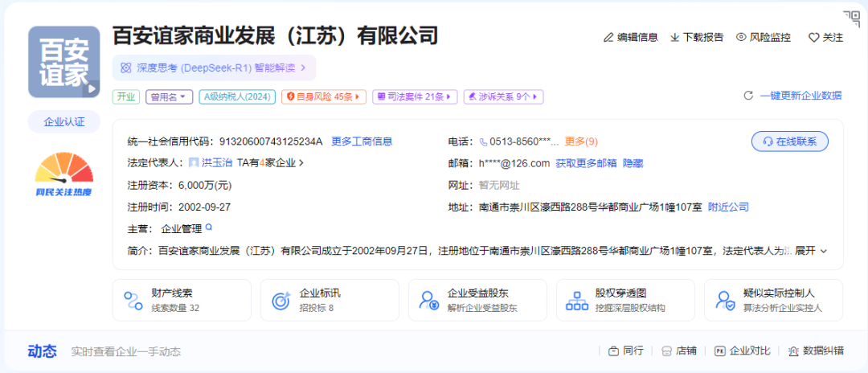Open 更多工商信息 link
Image resolution: width=868 pixels, height=373 pixels.
(362, 141)
